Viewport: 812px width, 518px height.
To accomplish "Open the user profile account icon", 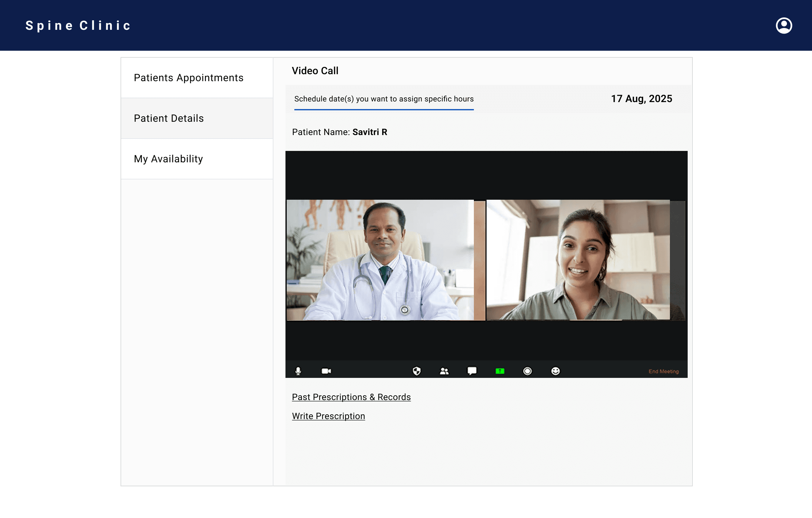I will [x=784, y=26].
